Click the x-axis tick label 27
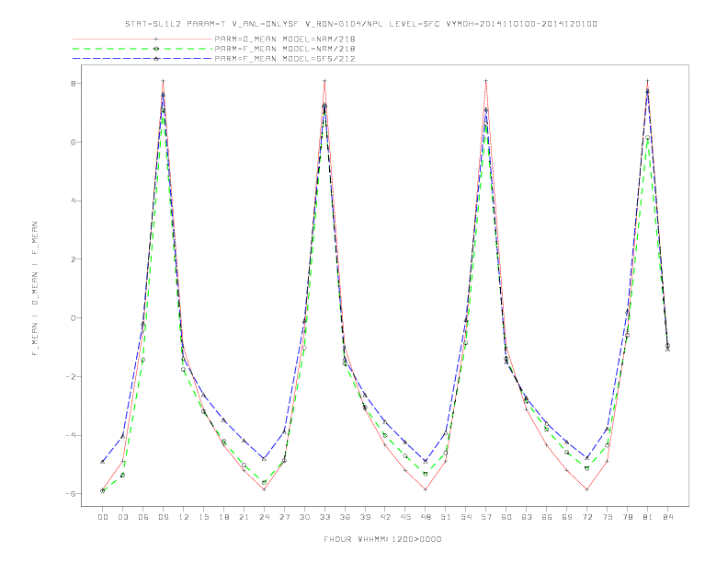This screenshot has width=728, height=563. tap(284, 517)
